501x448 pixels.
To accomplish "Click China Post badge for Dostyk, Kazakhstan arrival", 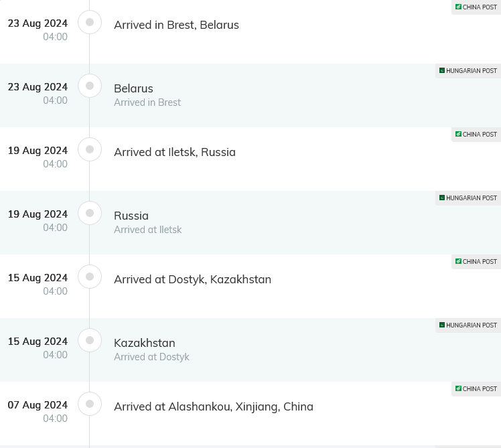I will coord(476,262).
